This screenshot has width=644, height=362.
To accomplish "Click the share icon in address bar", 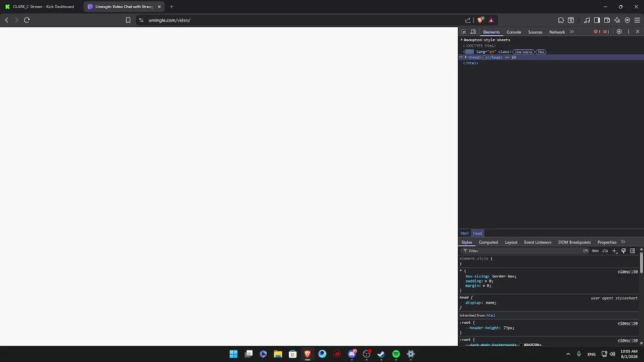I will point(468,20).
